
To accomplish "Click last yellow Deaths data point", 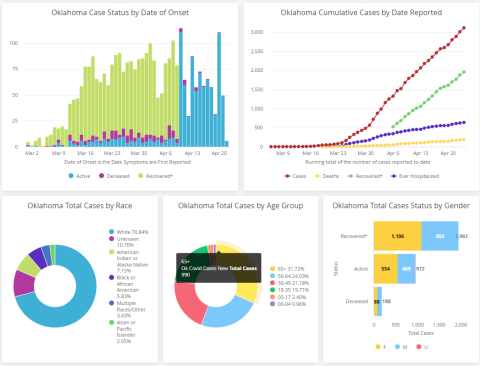I will click(x=464, y=140).
